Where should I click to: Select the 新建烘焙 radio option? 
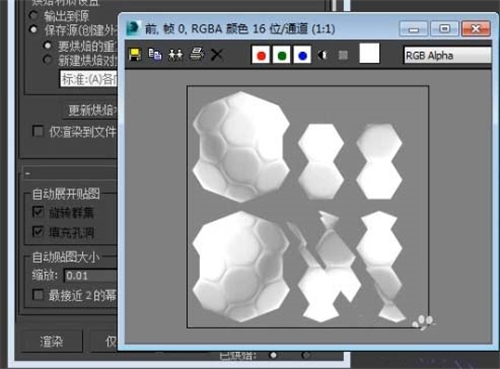[x=48, y=60]
